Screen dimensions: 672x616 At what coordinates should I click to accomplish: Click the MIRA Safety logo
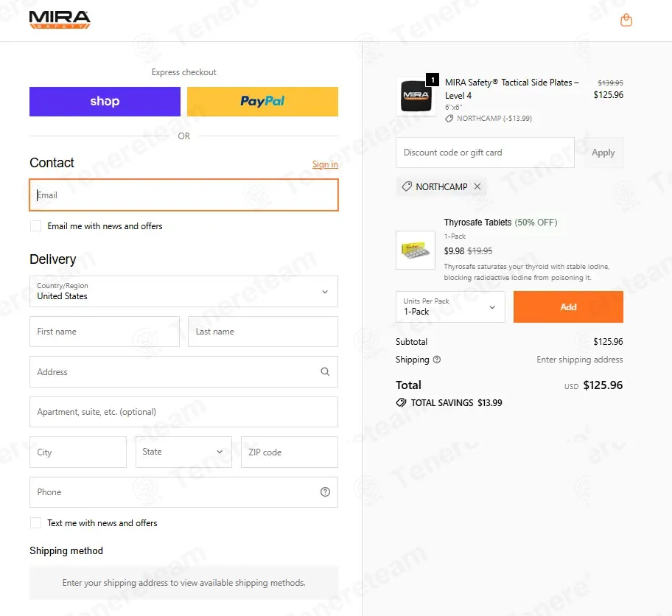click(x=60, y=20)
